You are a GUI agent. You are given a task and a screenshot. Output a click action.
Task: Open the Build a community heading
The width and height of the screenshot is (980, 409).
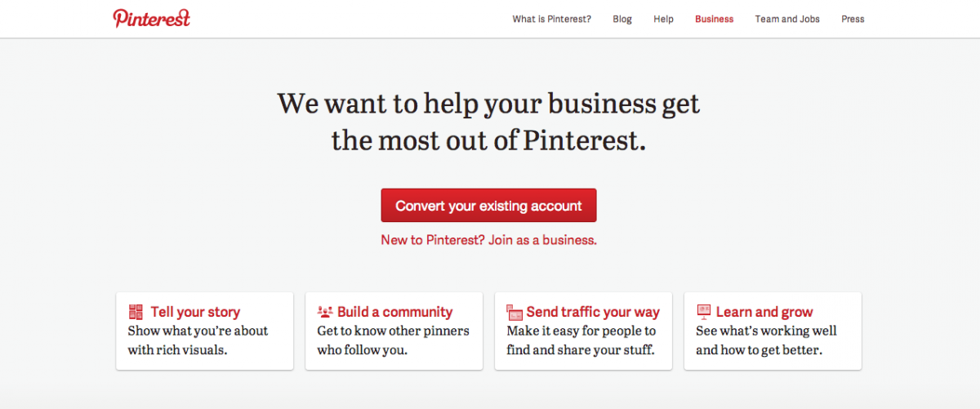(394, 312)
